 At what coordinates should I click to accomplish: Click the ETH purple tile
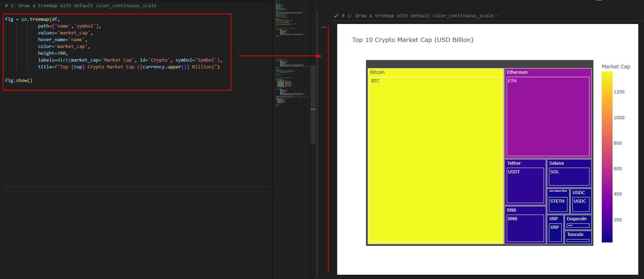pyautogui.click(x=548, y=116)
